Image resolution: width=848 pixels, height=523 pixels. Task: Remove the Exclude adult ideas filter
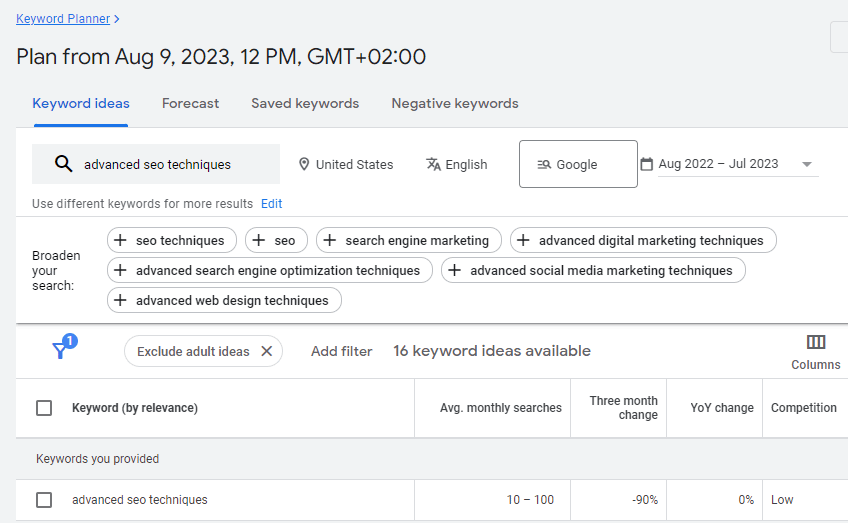click(266, 351)
